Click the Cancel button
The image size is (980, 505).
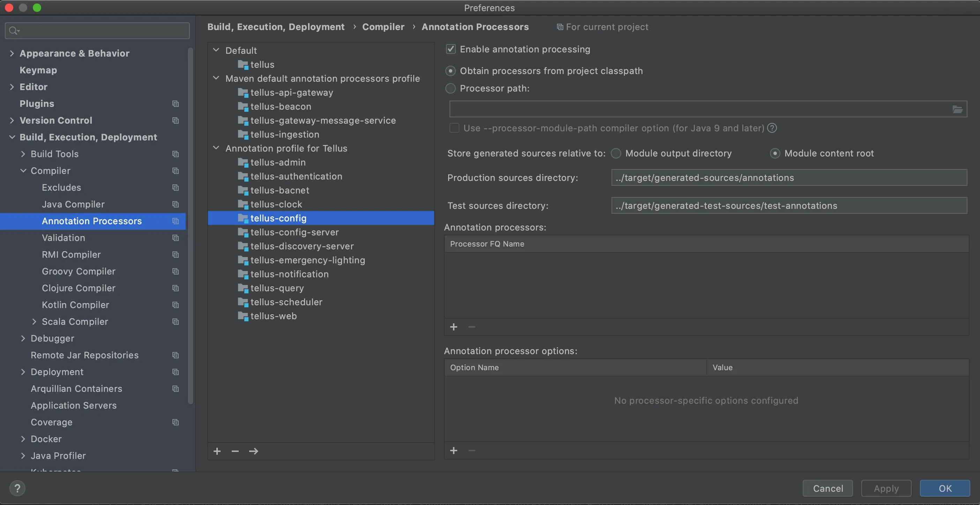coord(827,488)
